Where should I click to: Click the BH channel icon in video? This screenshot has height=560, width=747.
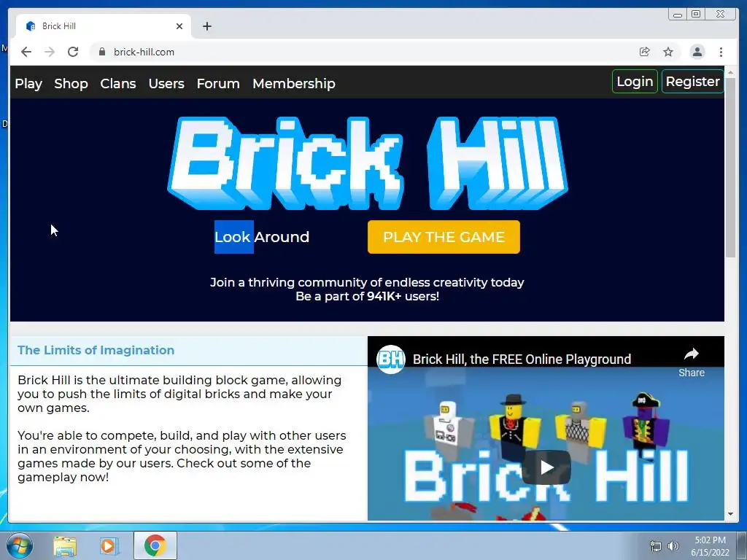click(x=391, y=359)
